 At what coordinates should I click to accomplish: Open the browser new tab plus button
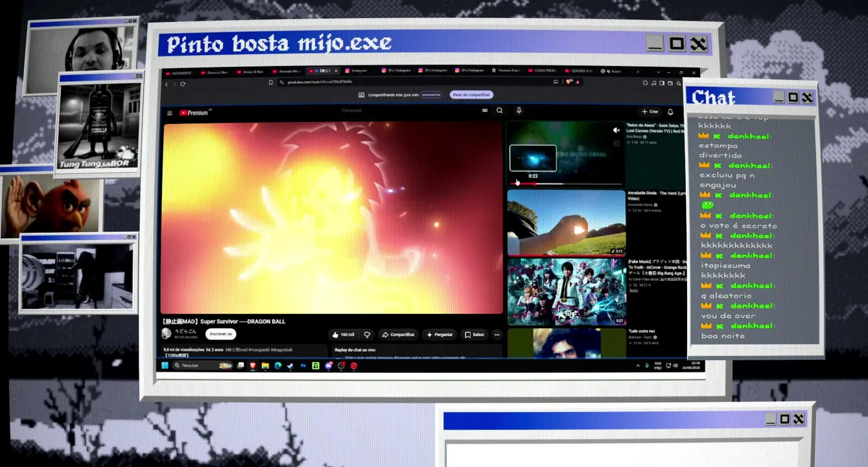point(638,71)
